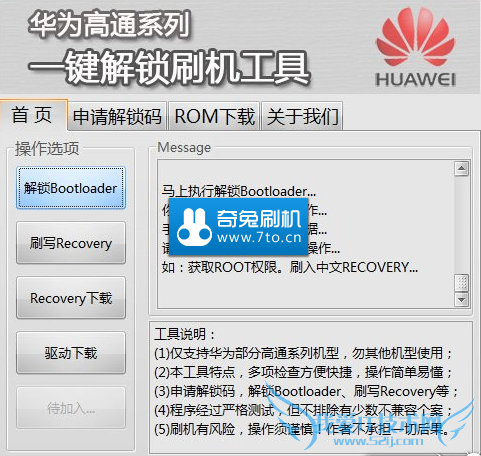Click the Message box scrollbar thumb
481x456 pixels.
point(462,283)
